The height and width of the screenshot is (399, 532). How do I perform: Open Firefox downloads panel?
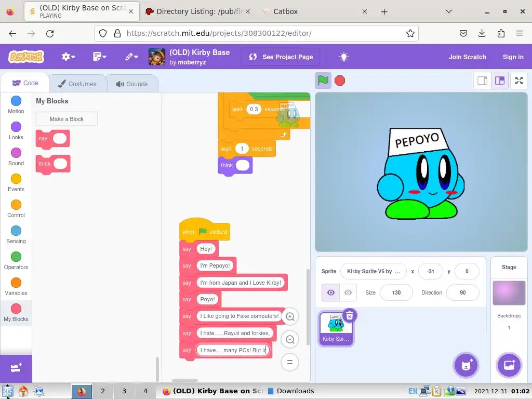point(482,33)
